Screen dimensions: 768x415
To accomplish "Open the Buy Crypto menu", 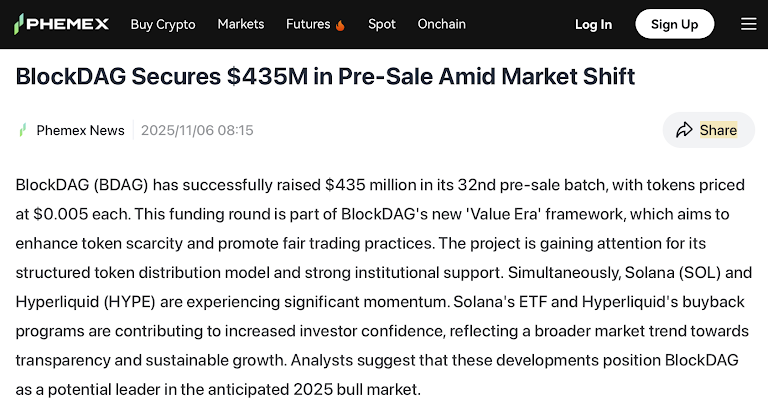I will coord(163,24).
